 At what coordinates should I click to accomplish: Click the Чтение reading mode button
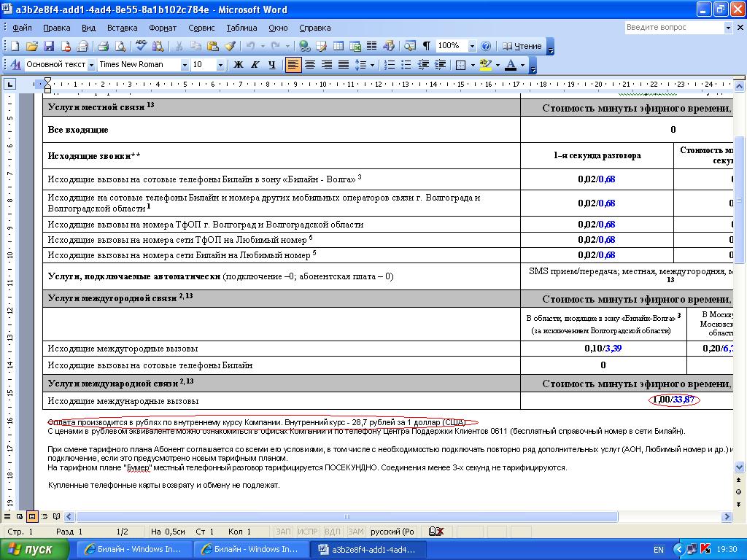(x=522, y=46)
